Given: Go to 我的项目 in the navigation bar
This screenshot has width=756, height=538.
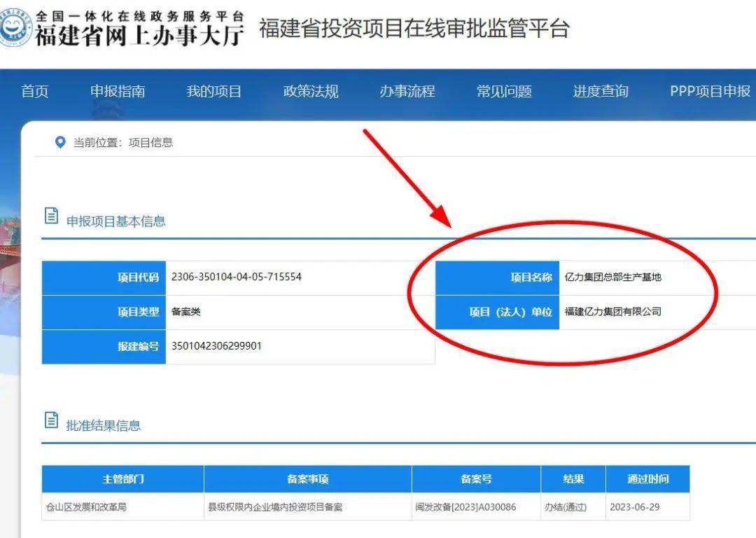Looking at the screenshot, I should 214,91.
